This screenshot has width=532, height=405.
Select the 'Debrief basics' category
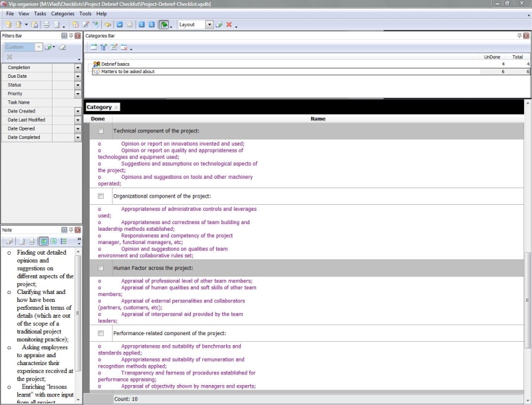pyautogui.click(x=114, y=64)
